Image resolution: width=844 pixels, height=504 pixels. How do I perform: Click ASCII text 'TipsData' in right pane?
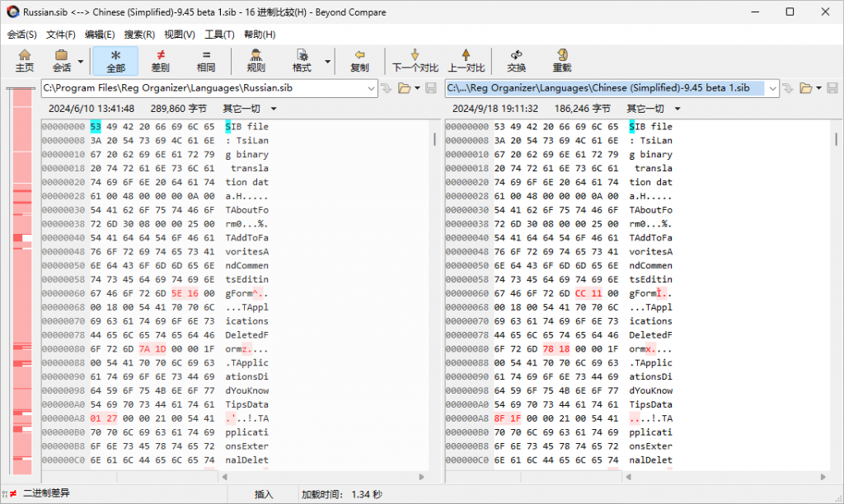pos(651,404)
